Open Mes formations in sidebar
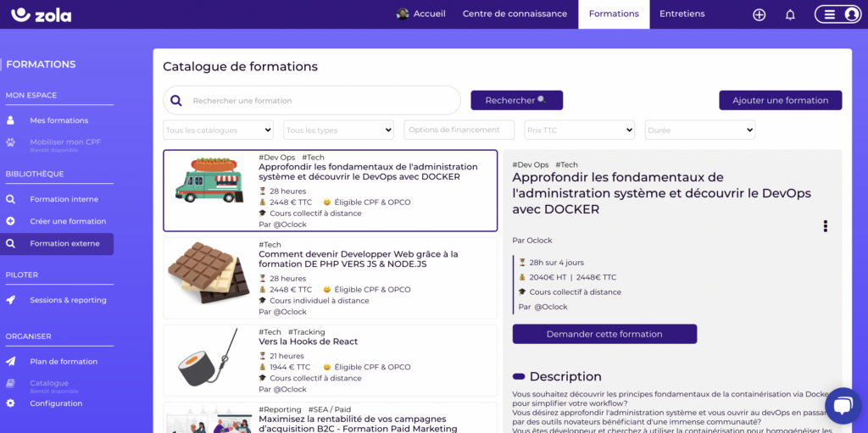868x433 pixels. (x=59, y=120)
